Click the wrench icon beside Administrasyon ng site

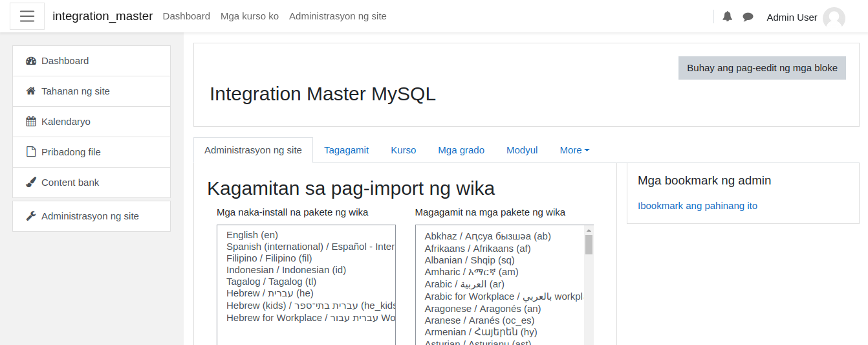tap(31, 216)
